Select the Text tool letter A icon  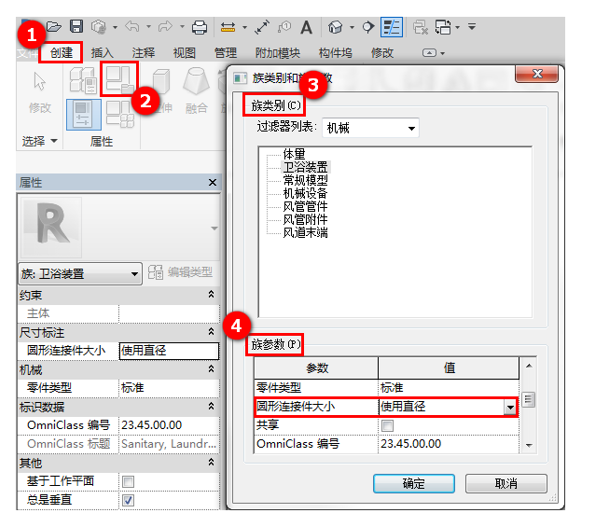pos(307,27)
